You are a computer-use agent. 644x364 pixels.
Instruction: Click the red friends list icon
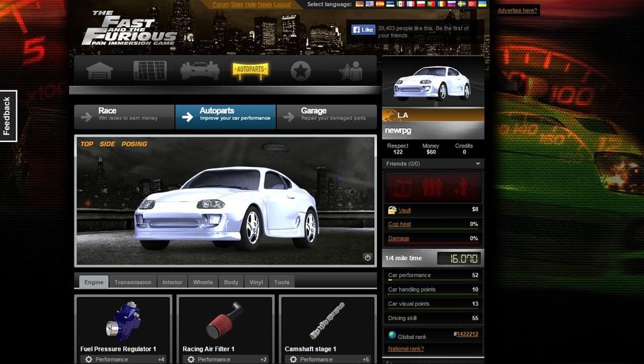(x=403, y=187)
